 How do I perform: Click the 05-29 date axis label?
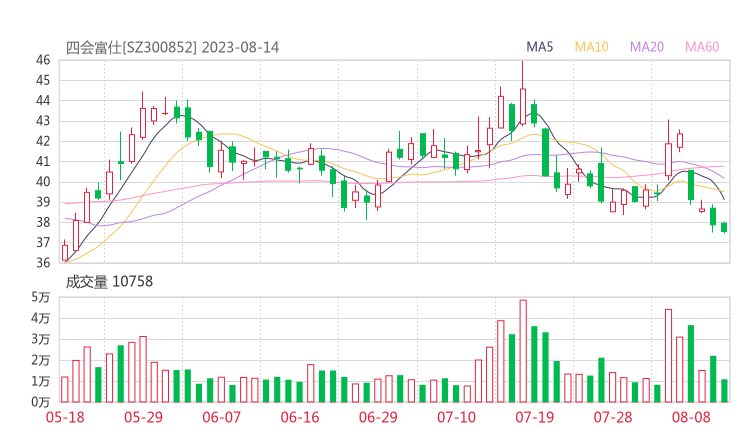[x=143, y=417]
